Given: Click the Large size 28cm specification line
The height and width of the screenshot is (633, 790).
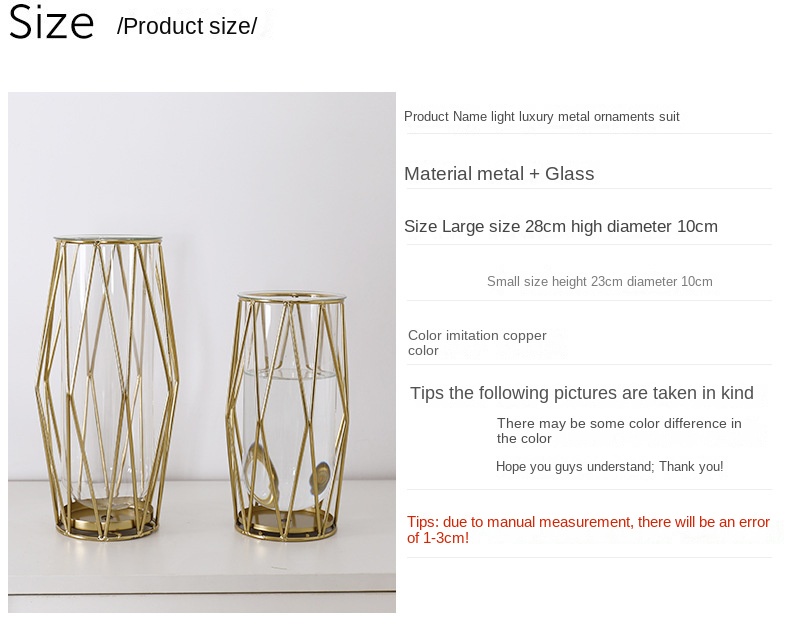Looking at the screenshot, I should tap(561, 227).
